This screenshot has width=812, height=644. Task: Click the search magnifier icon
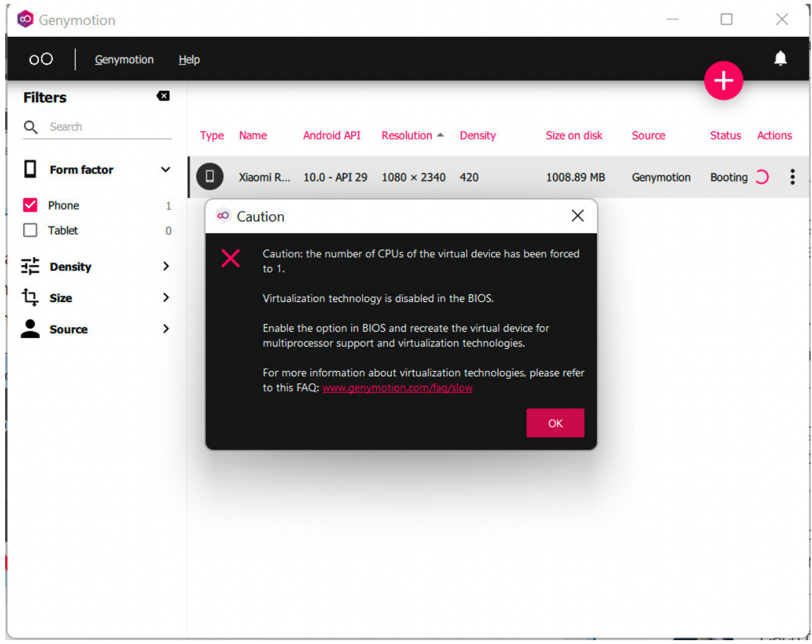pyautogui.click(x=30, y=127)
